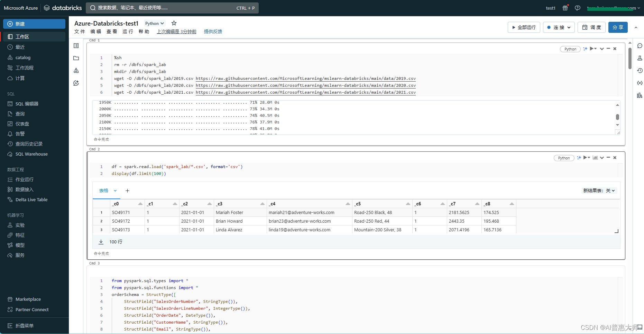Click the Cmd 1 output scrollbar thumb
644x334 pixels.
(x=617, y=117)
